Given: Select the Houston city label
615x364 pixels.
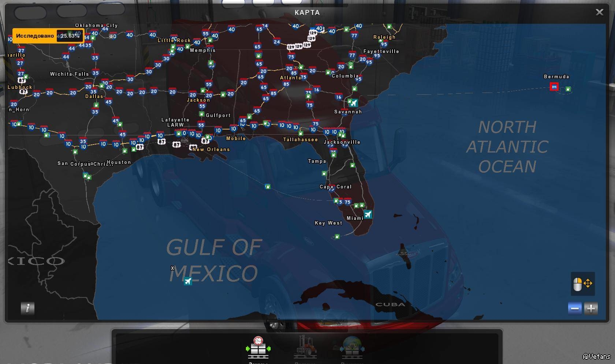Looking at the screenshot, I should tap(119, 162).
